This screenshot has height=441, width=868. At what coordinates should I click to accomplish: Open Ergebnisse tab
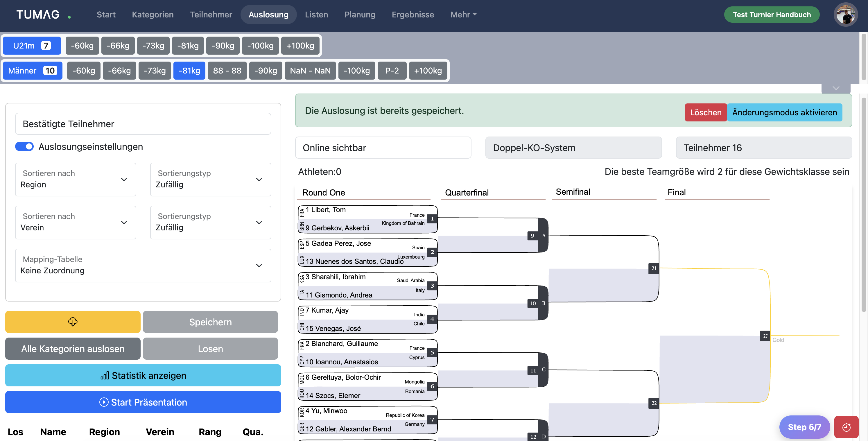pos(413,15)
